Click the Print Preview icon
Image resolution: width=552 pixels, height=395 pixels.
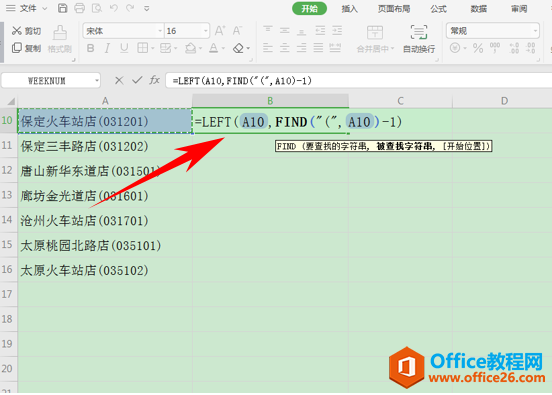pyautogui.click(x=96, y=8)
